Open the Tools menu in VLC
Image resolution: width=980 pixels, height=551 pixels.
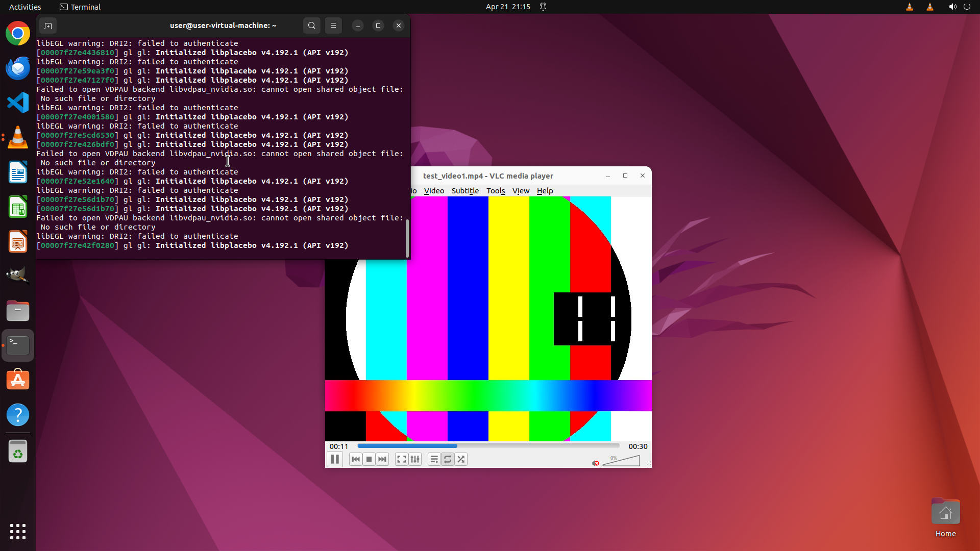(495, 191)
